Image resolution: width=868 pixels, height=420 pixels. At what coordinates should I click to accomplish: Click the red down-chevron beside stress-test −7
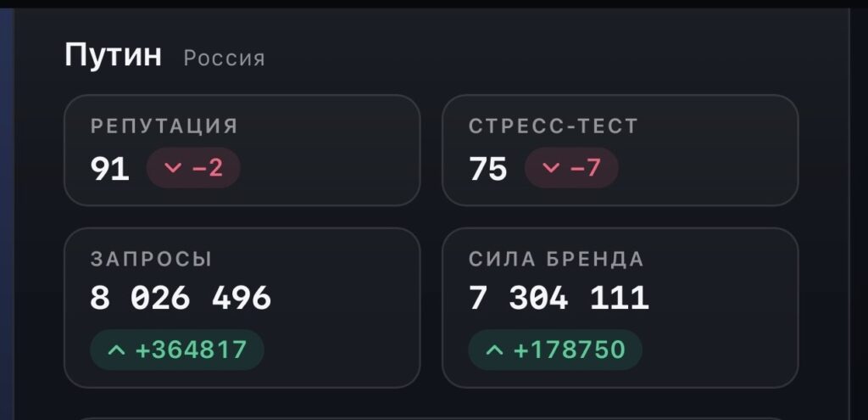tap(551, 168)
